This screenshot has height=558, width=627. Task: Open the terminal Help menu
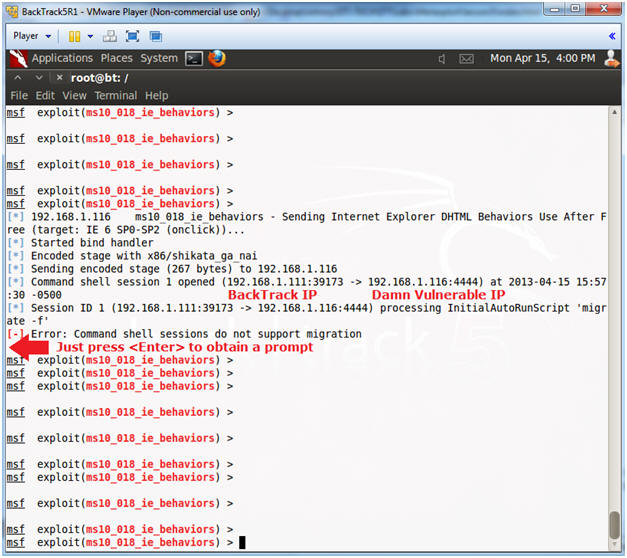coord(156,96)
